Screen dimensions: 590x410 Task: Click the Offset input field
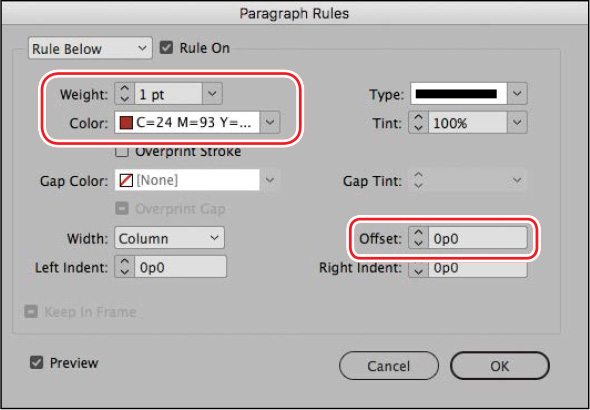(x=478, y=238)
